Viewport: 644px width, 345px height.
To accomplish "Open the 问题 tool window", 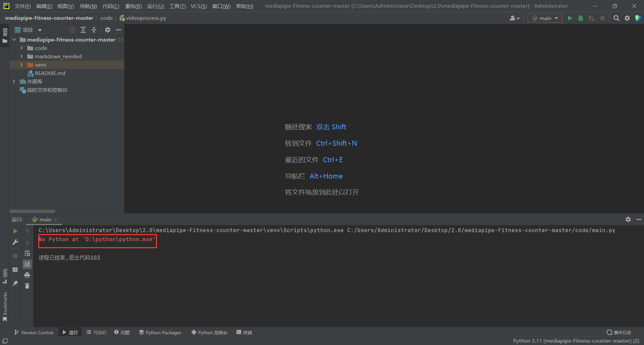I will pyautogui.click(x=122, y=333).
